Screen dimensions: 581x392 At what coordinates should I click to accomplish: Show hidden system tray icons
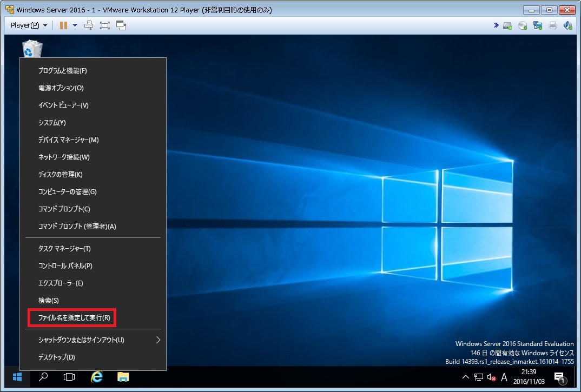[x=465, y=377]
